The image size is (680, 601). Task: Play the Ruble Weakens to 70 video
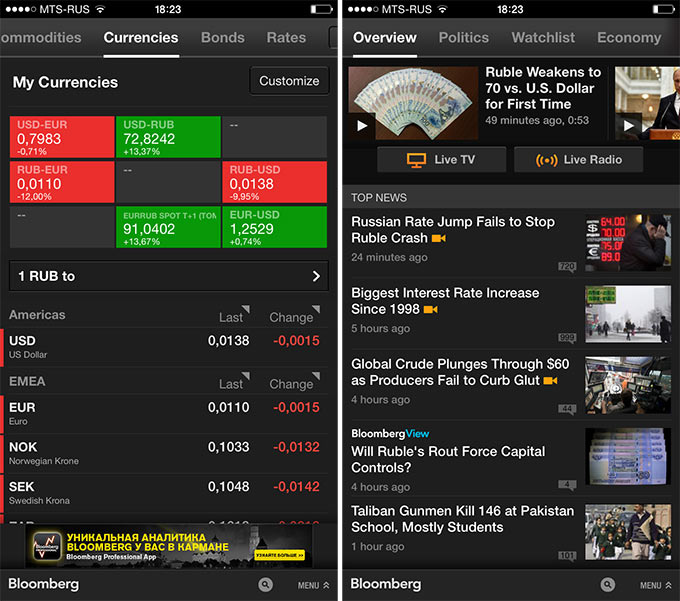coord(362,126)
